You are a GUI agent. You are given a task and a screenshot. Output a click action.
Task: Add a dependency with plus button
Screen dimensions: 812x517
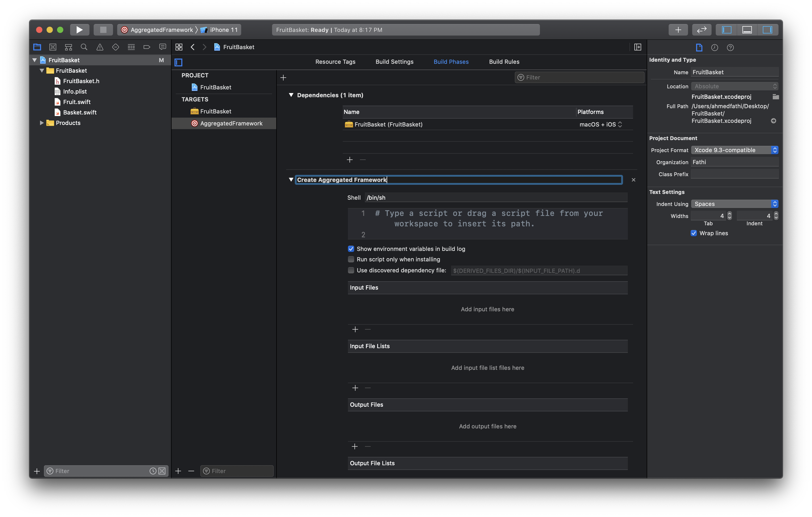[x=350, y=160]
